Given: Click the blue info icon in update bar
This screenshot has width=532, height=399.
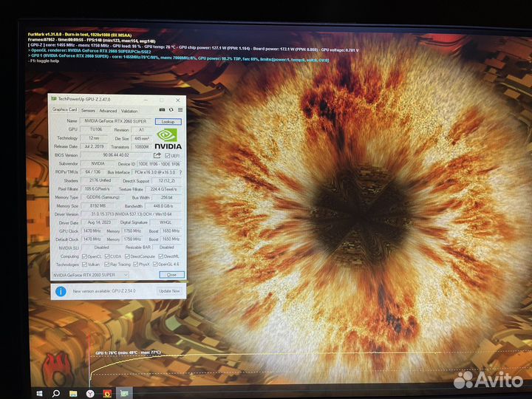Looking at the screenshot, I should 61,291.
